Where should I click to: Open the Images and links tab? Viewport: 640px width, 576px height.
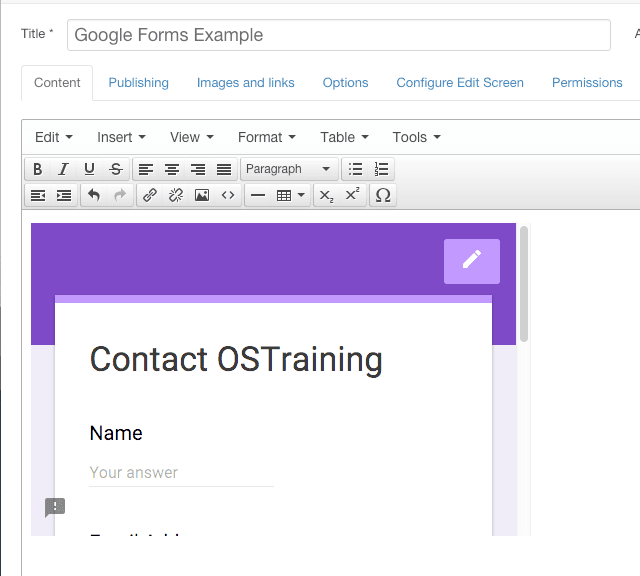pos(246,83)
